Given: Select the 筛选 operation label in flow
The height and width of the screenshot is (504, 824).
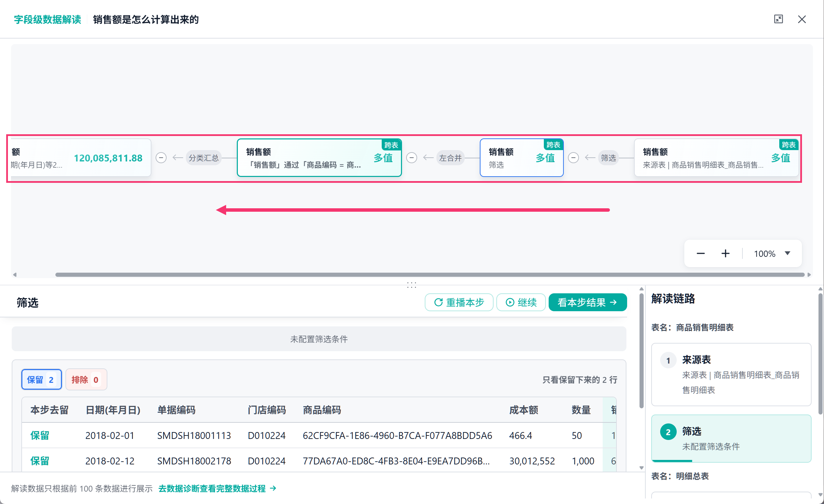Looking at the screenshot, I should (x=608, y=158).
